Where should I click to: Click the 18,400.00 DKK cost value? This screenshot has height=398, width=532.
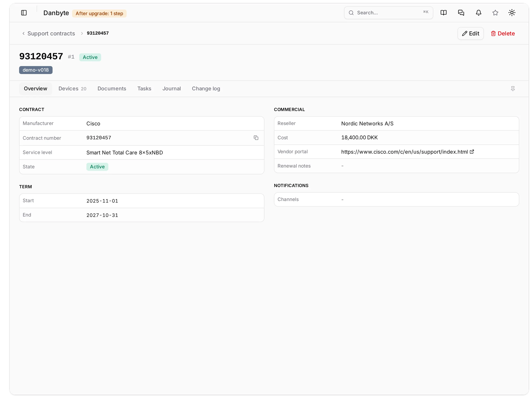[359, 138]
